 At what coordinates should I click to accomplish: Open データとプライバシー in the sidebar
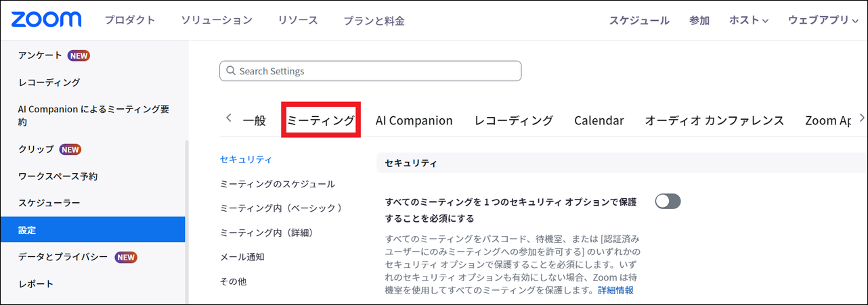pos(63,257)
